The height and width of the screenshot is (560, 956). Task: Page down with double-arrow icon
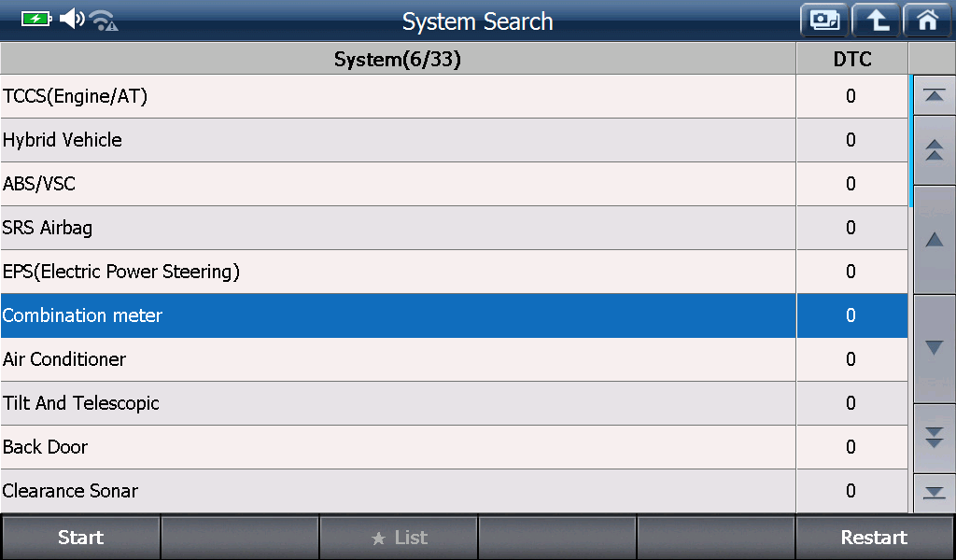click(934, 437)
